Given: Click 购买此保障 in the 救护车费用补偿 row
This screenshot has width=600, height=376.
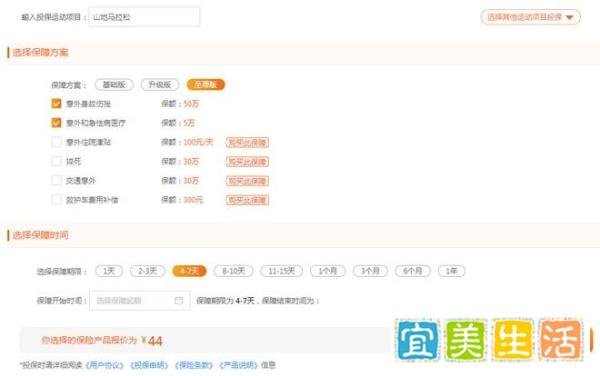Looking at the screenshot, I should click(247, 200).
